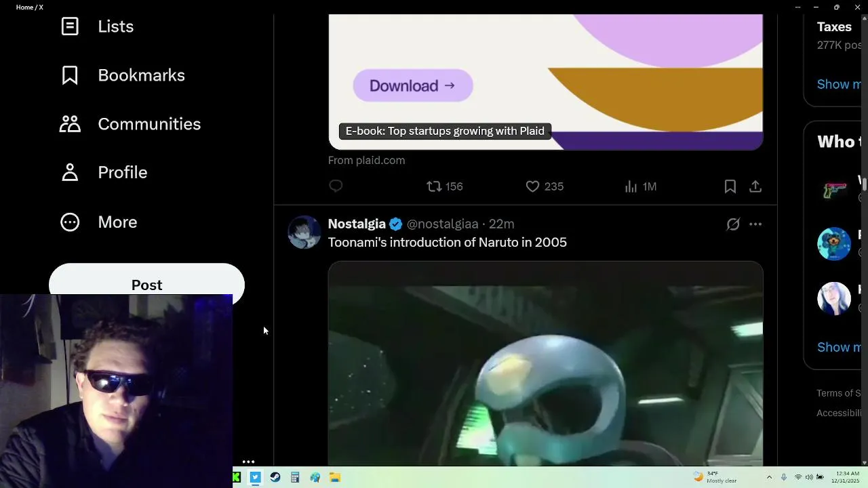
Task: Click the page scrollbar down arrow
Action: point(864,463)
